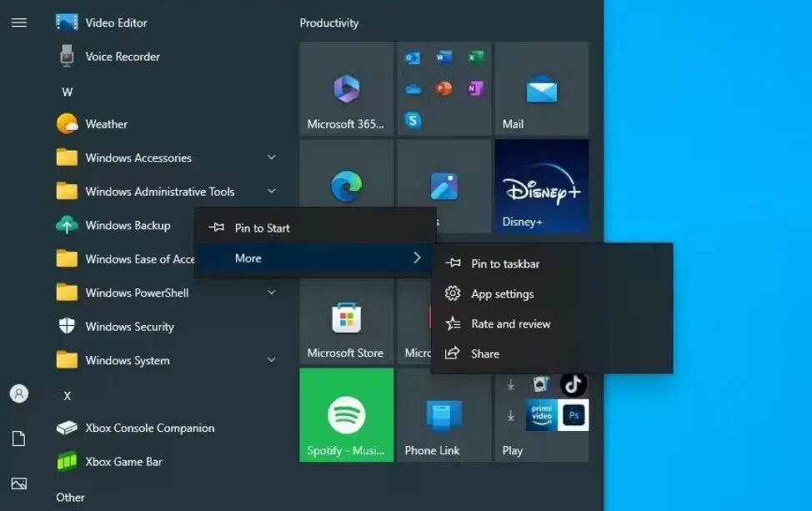
Task: Open the More submenu item
Action: click(x=316, y=258)
